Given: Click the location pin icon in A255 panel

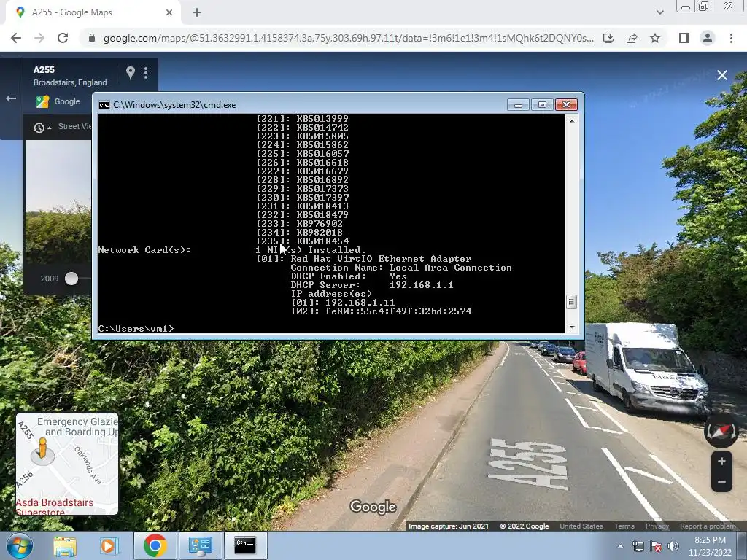Looking at the screenshot, I should [130, 73].
